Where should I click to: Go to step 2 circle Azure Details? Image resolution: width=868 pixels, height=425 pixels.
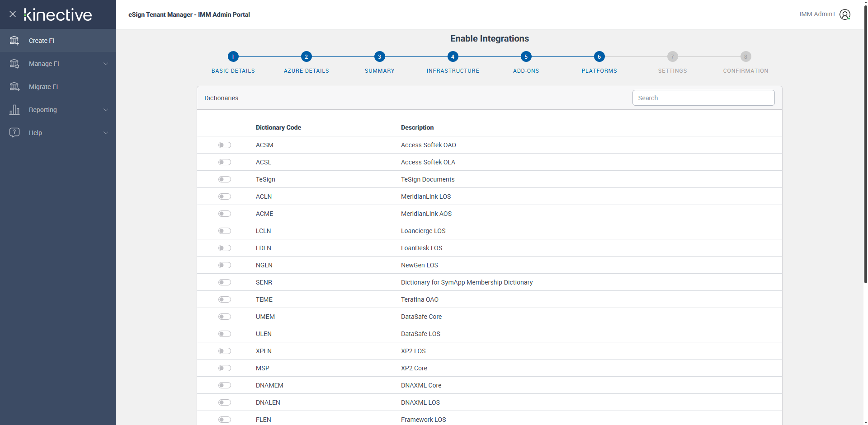tap(306, 56)
